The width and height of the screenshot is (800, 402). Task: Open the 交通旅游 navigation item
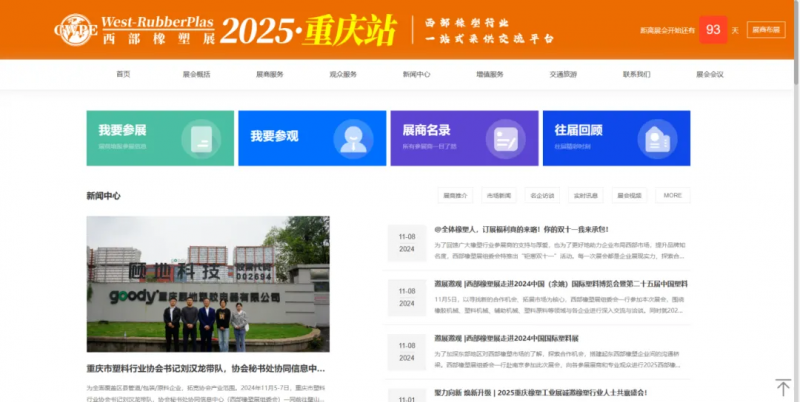click(x=563, y=74)
